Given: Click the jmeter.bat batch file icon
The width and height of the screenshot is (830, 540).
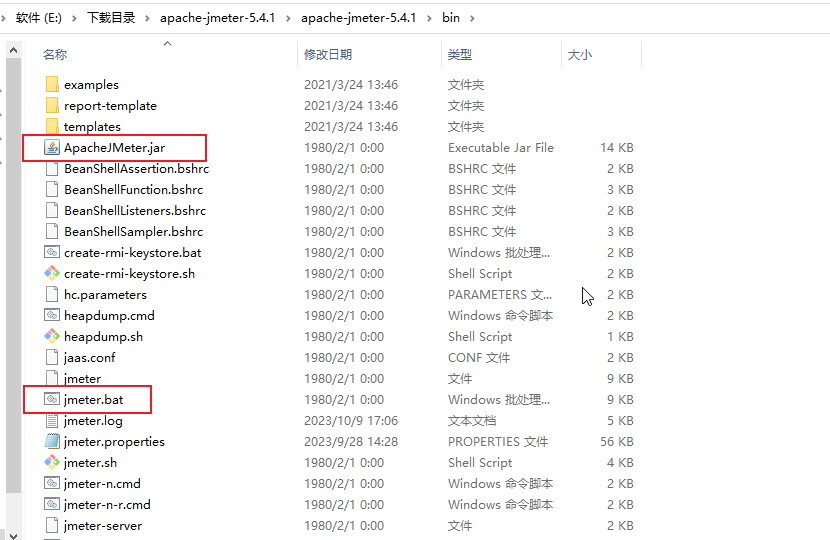Looking at the screenshot, I should [52, 400].
